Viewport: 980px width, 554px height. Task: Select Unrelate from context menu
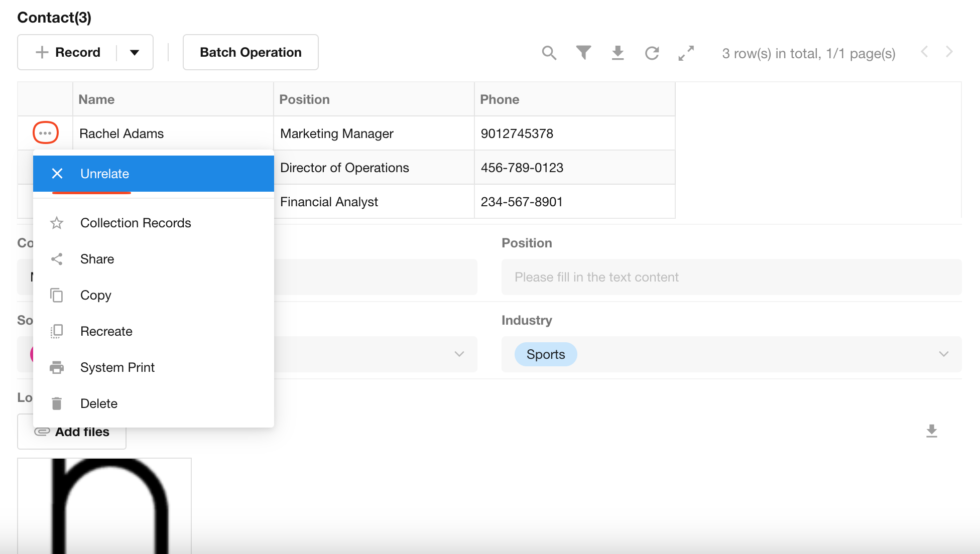click(104, 174)
